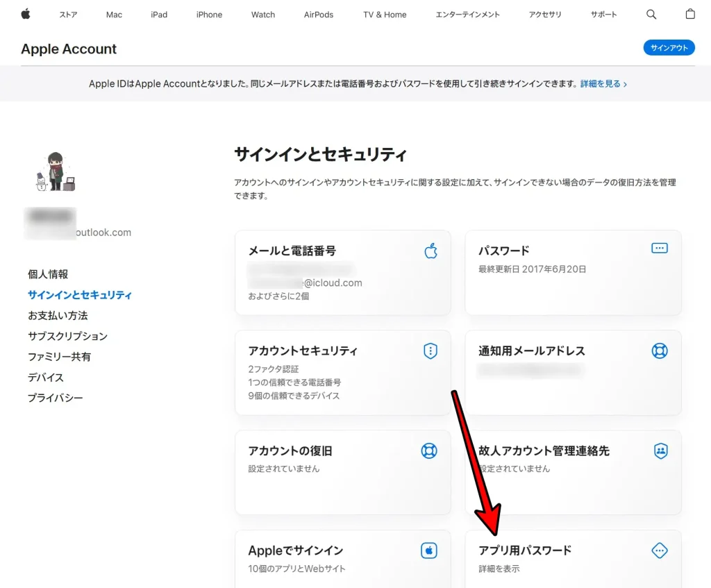Open AirPods in the top navigation
The width and height of the screenshot is (711, 588).
coord(318,15)
